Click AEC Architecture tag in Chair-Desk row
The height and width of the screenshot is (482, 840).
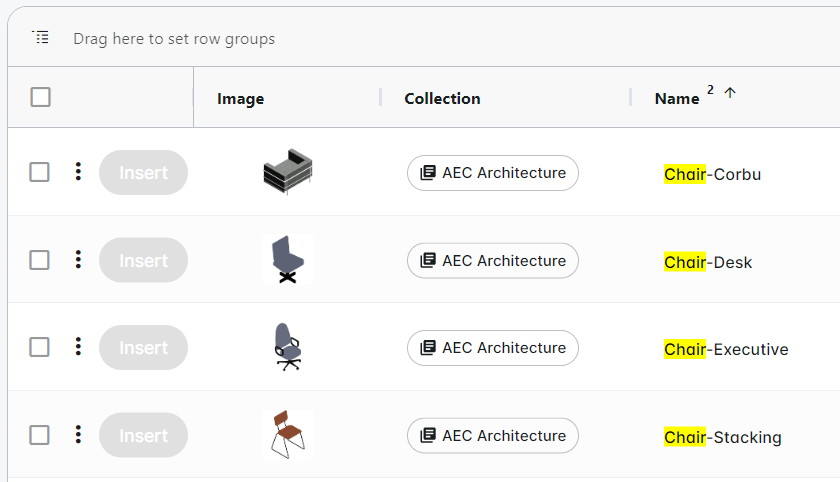(x=493, y=260)
